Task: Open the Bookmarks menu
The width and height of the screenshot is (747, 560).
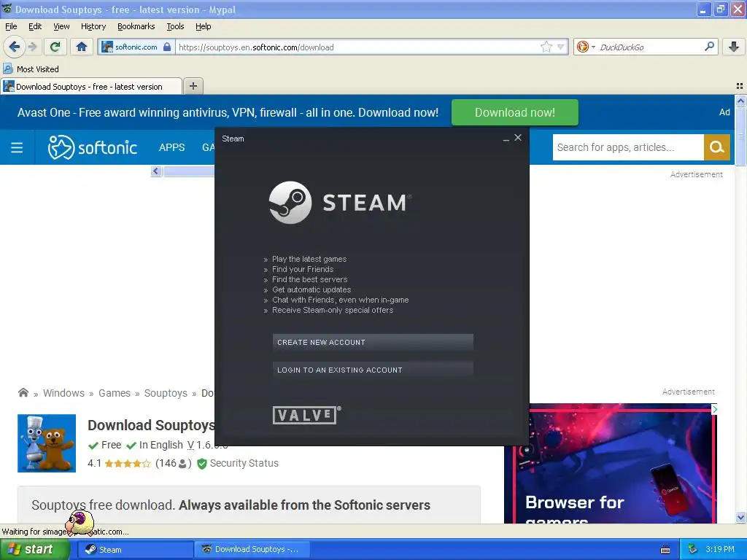Action: (x=136, y=26)
